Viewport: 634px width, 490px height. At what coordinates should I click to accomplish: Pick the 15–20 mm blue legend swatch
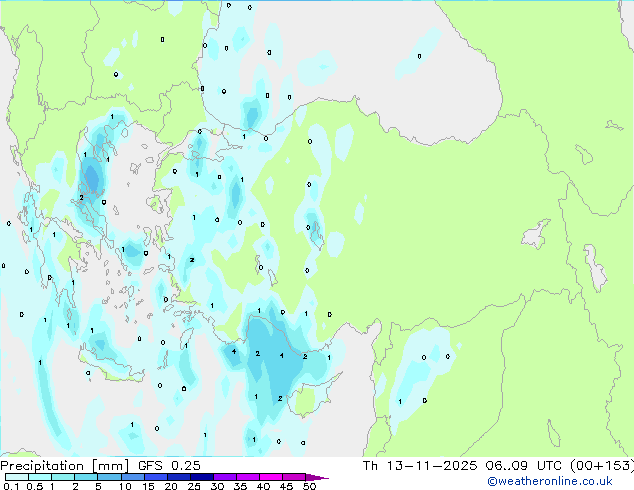pos(155,477)
